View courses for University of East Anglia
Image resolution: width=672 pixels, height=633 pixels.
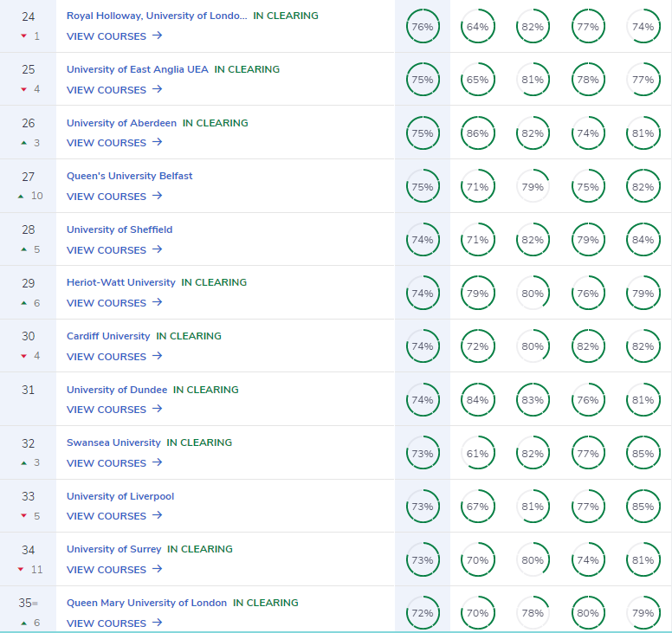(x=114, y=89)
